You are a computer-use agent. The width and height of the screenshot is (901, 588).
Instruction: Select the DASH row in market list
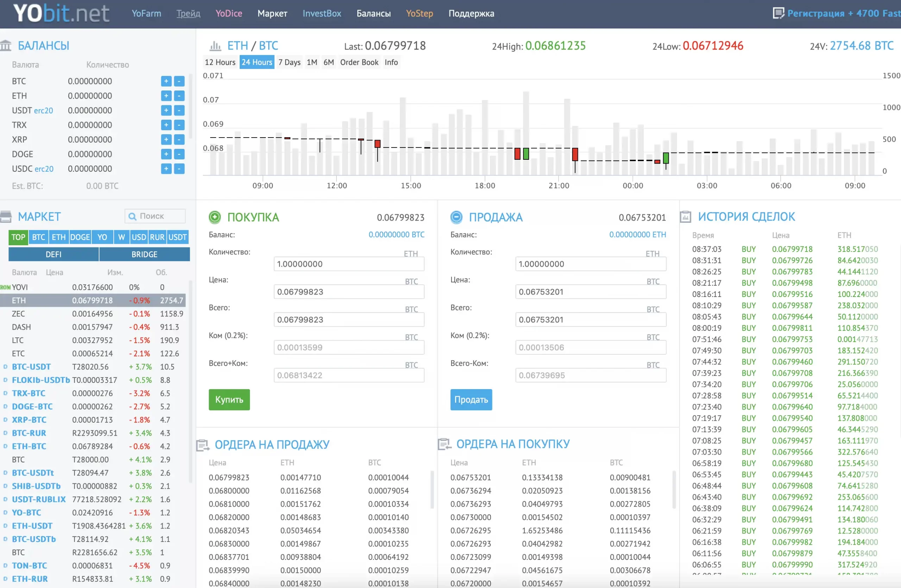93,327
